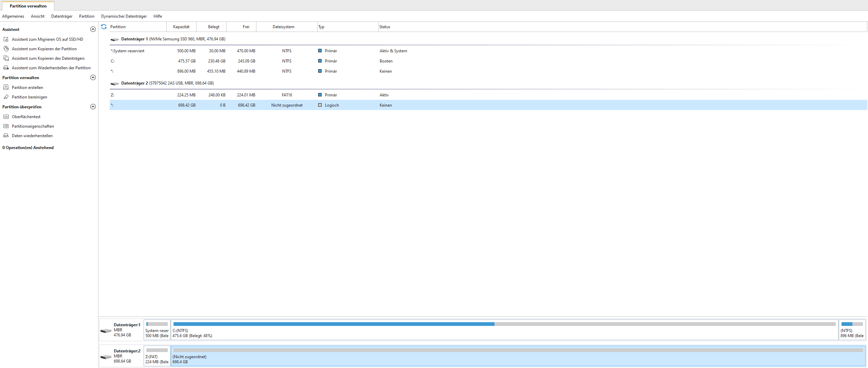Collapse the Partition verwalten sidebar section
Screen dimensions: 868x368
[93, 77]
